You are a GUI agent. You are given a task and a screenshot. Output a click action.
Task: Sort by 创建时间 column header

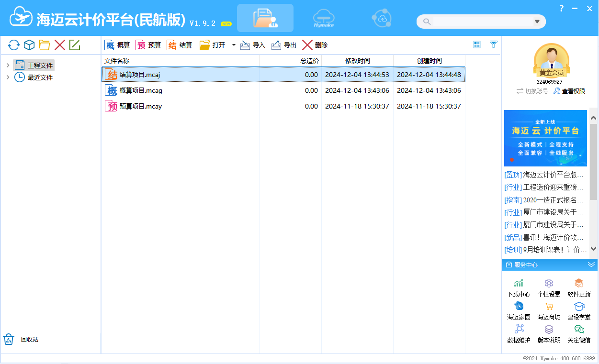[429, 61]
